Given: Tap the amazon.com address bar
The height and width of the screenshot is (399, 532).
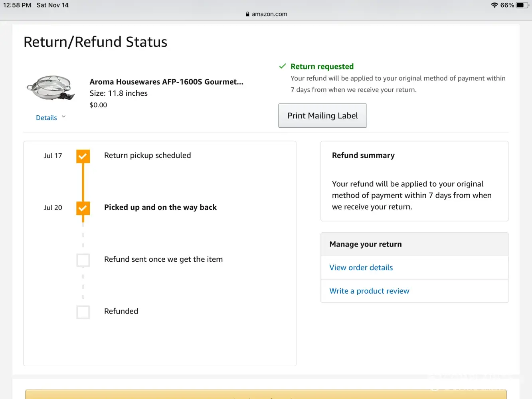Looking at the screenshot, I should (x=269, y=14).
